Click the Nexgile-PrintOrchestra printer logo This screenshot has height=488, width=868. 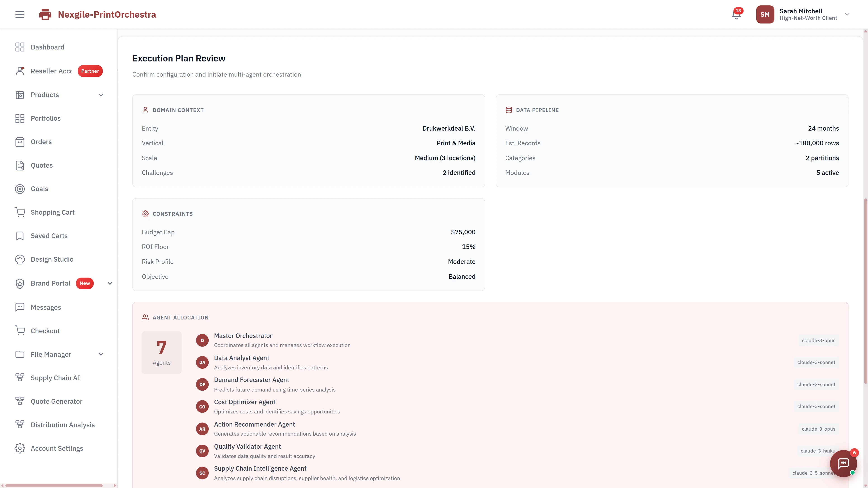45,14
